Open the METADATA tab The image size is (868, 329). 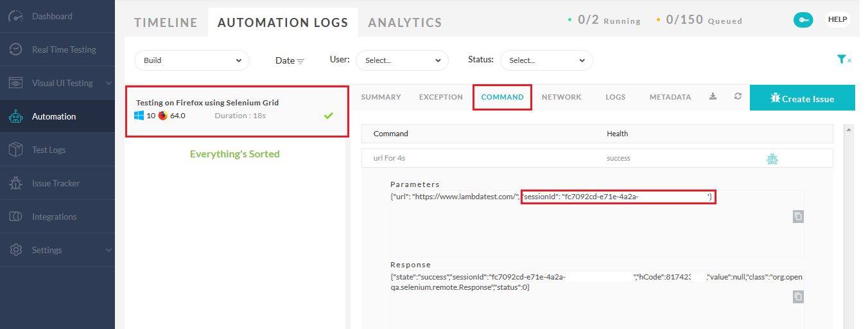tap(670, 97)
